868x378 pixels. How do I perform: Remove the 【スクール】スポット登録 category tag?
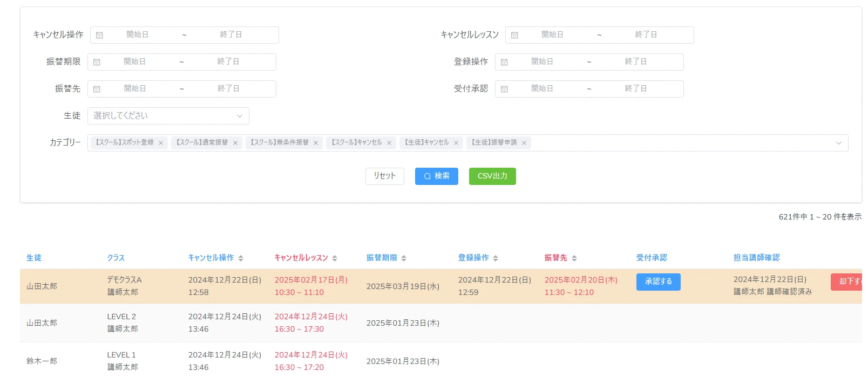point(161,143)
